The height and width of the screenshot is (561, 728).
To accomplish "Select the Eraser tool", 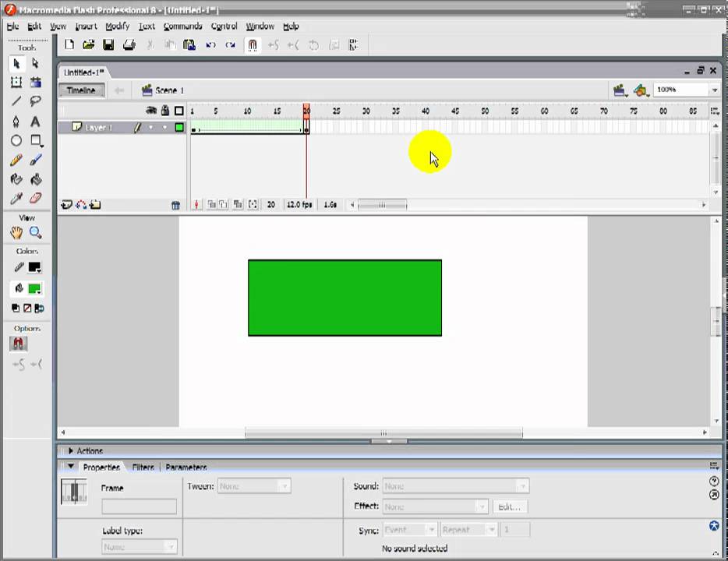I will tap(36, 199).
